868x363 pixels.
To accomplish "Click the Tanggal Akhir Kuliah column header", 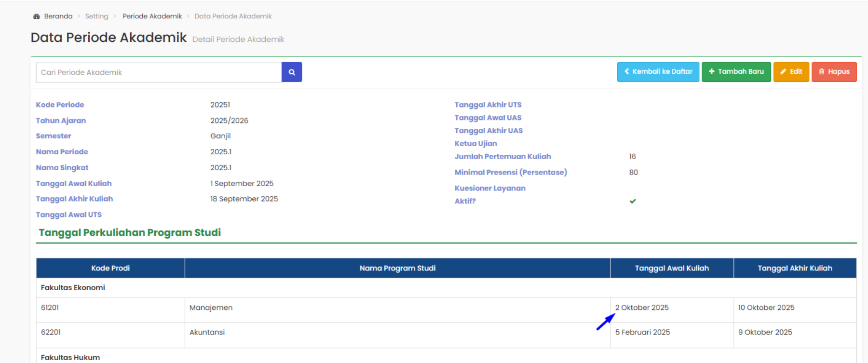I will click(795, 268).
